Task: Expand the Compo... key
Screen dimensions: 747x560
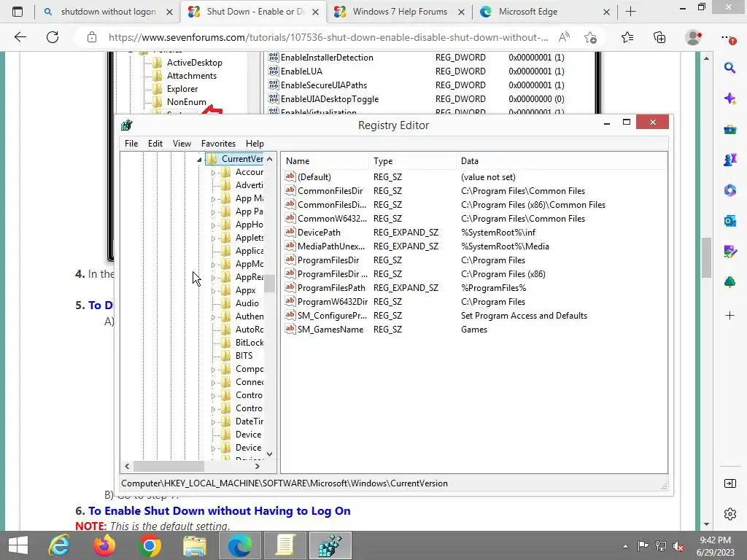Action: (213, 370)
